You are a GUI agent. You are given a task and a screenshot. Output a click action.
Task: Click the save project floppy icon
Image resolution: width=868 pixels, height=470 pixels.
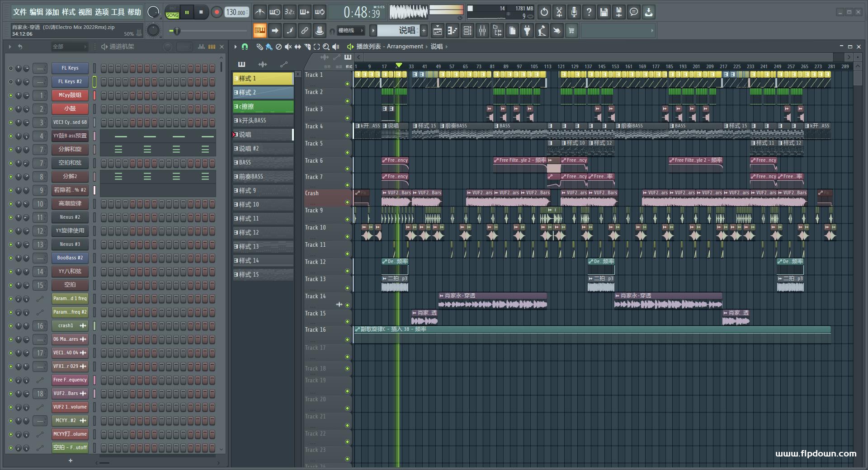tap(604, 12)
